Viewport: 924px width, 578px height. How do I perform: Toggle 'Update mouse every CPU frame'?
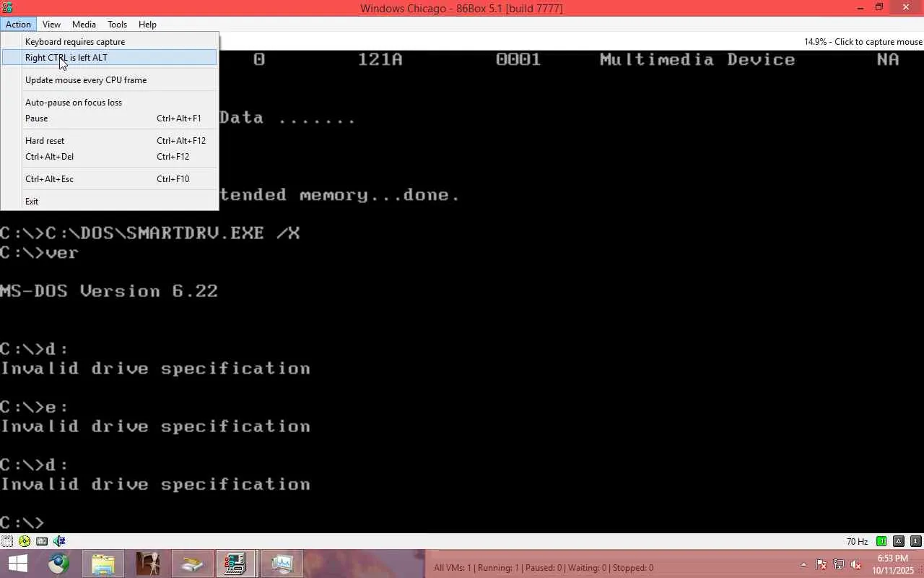[x=110, y=80]
